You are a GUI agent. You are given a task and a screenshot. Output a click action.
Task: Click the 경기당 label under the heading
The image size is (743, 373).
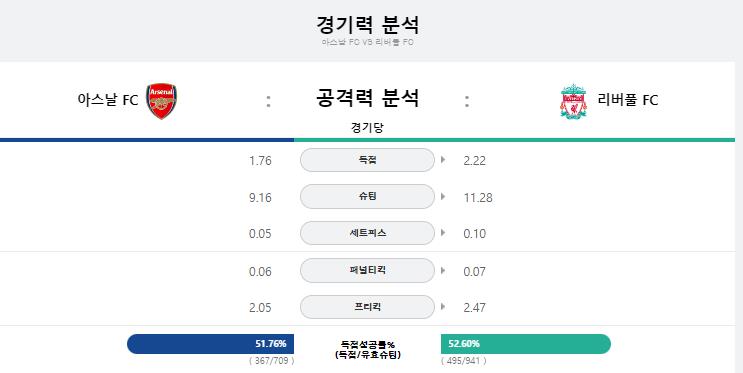tap(367, 127)
